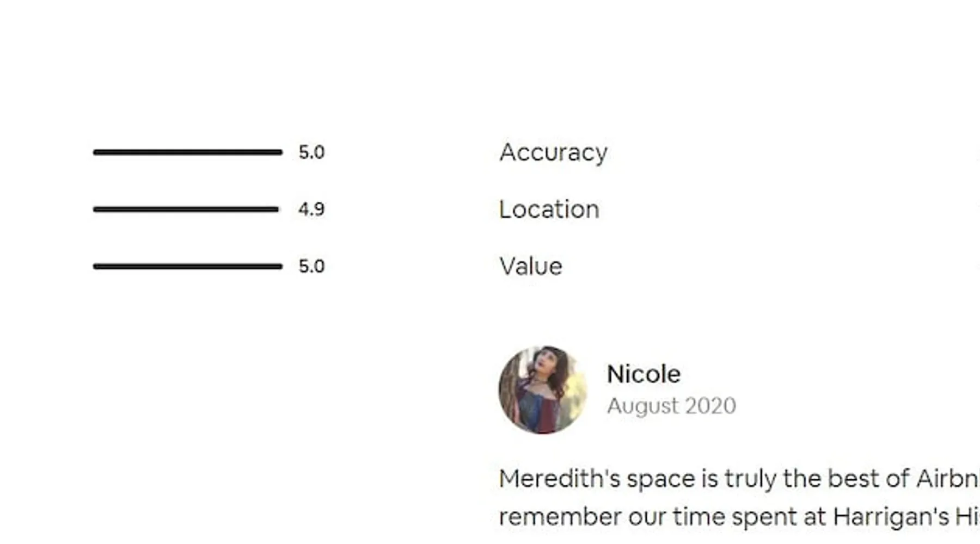Select the 5.0 score beside Value row
The height and width of the screenshot is (544, 980).
pyautogui.click(x=311, y=266)
